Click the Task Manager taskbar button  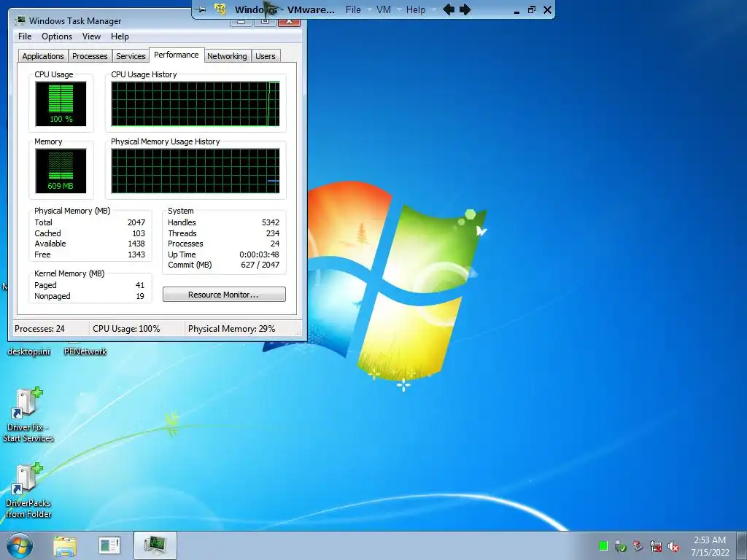click(x=155, y=545)
